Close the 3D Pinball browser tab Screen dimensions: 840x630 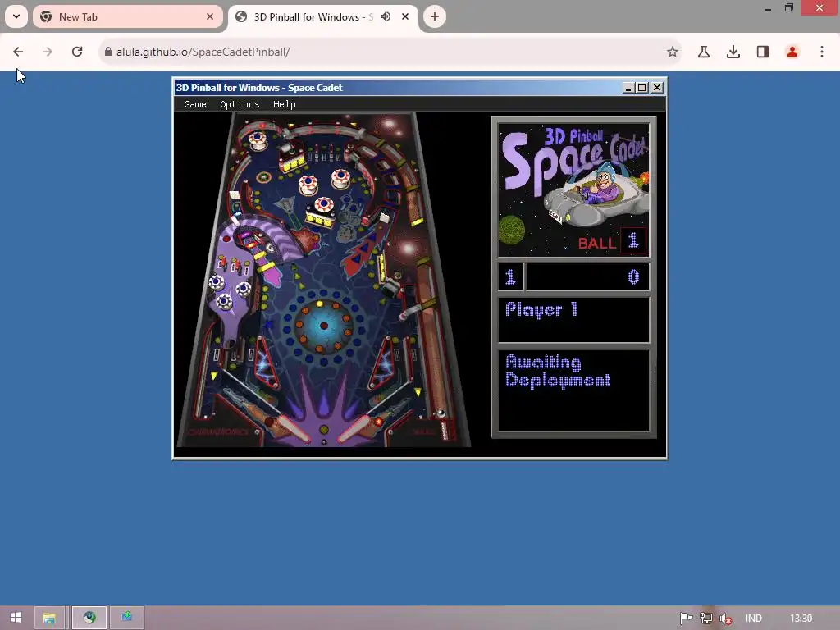pyautogui.click(x=405, y=16)
